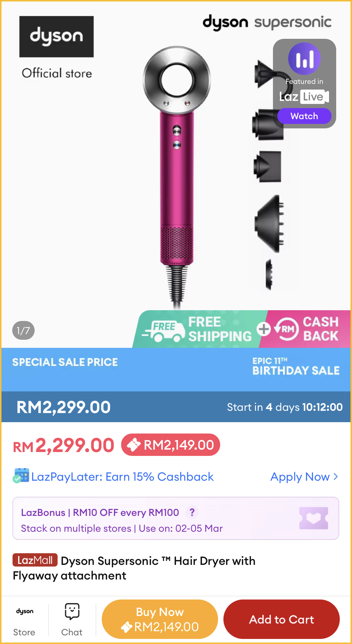Expand the Apply Now chevron arrow

(336, 477)
